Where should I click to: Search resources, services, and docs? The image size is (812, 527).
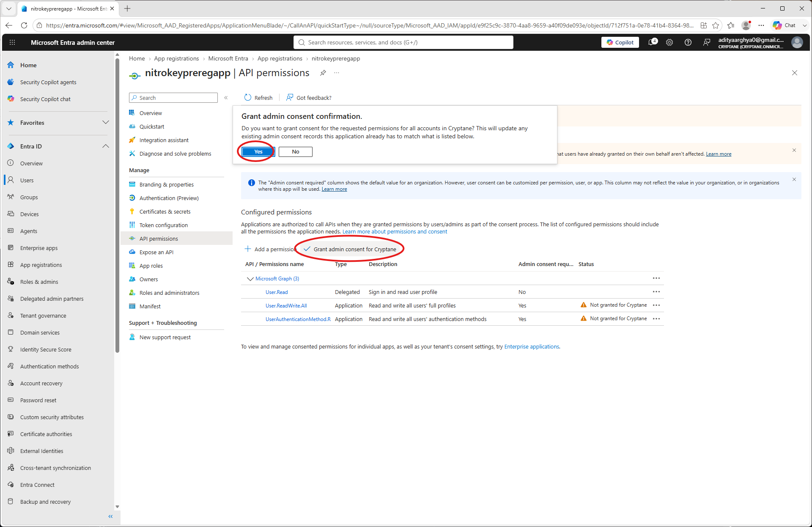(403, 42)
